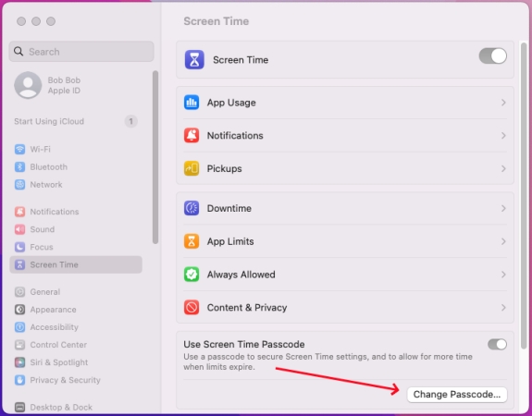Open Always Allowed settings row

pos(345,275)
